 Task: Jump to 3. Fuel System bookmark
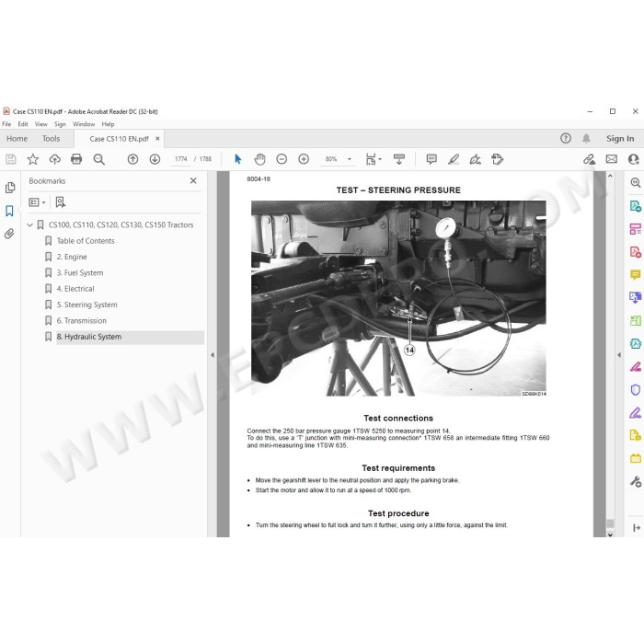tap(80, 272)
